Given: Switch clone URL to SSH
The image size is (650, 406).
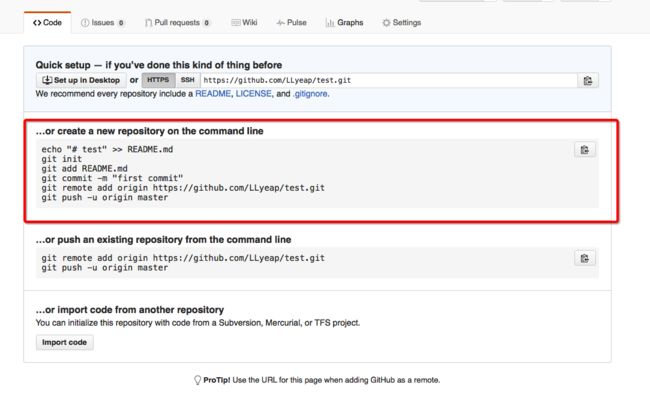Looking at the screenshot, I should [x=188, y=80].
